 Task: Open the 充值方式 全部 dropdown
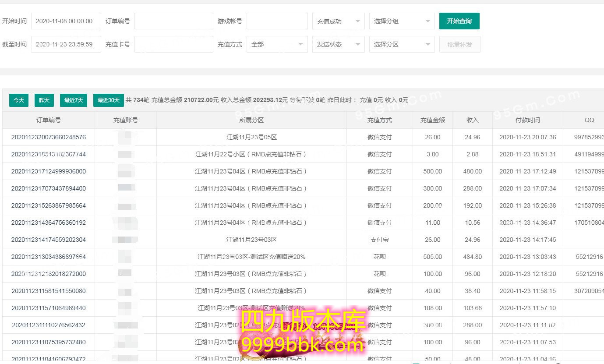(x=277, y=44)
